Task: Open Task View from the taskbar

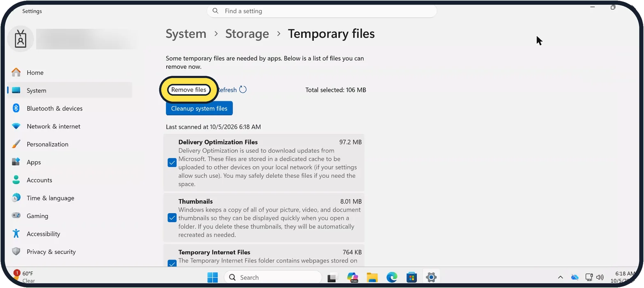Action: 332,278
